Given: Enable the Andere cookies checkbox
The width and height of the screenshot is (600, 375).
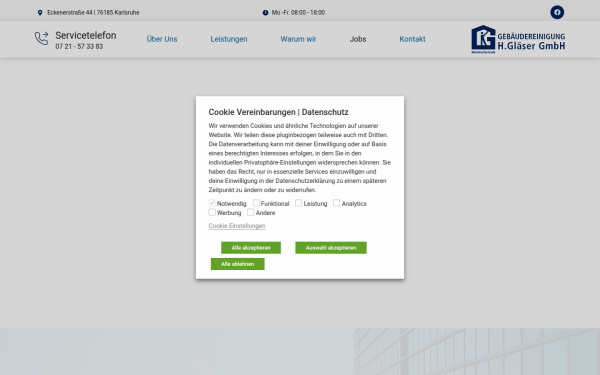Looking at the screenshot, I should click(251, 212).
